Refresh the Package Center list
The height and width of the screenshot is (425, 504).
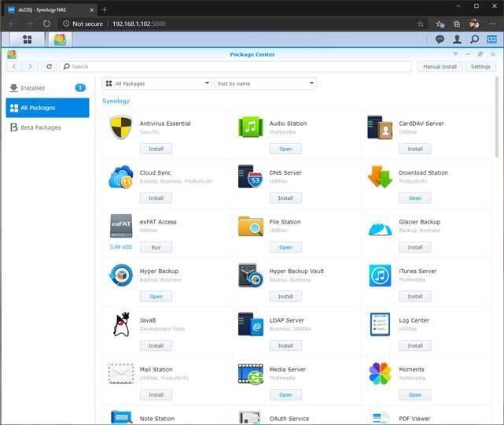point(50,67)
